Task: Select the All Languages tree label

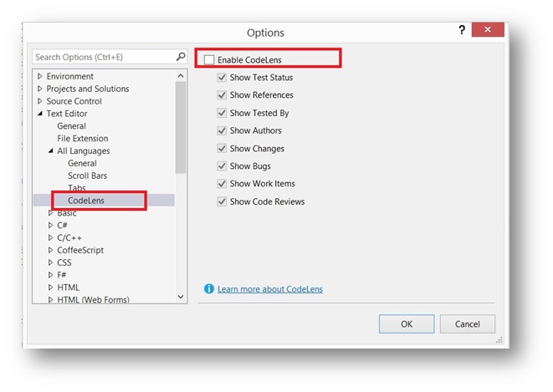Action: (84, 150)
